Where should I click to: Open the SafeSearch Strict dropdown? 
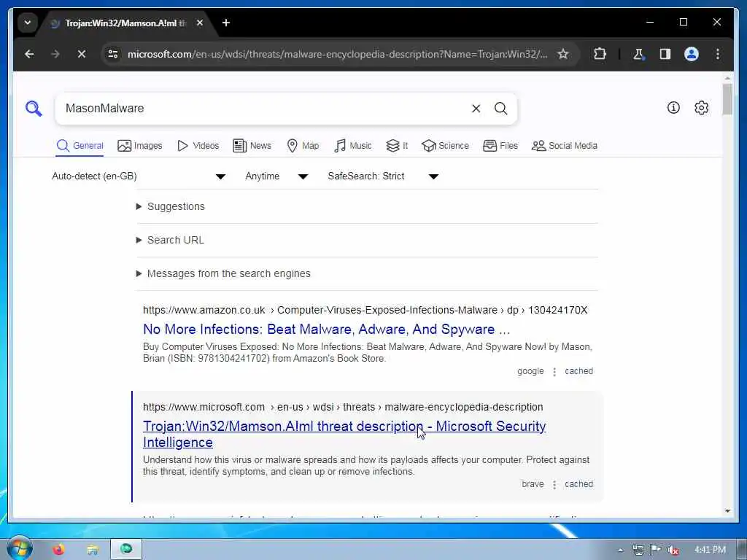[383, 176]
